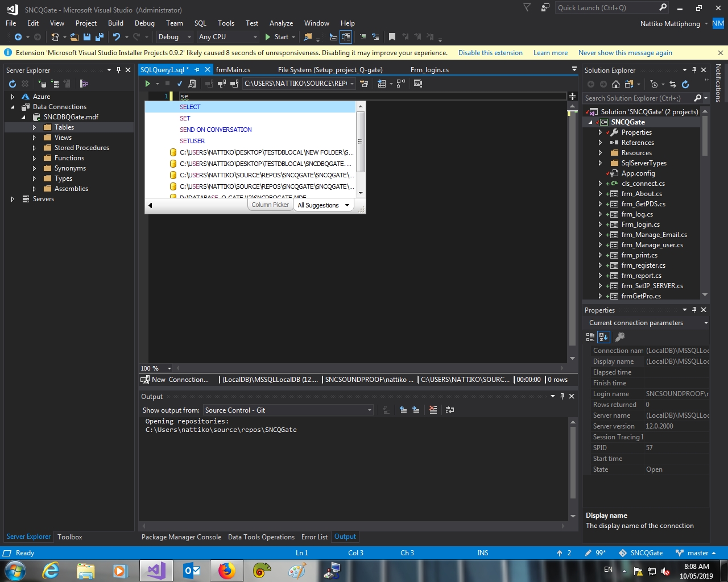
Task: Click the Learn more link
Action: click(x=551, y=53)
